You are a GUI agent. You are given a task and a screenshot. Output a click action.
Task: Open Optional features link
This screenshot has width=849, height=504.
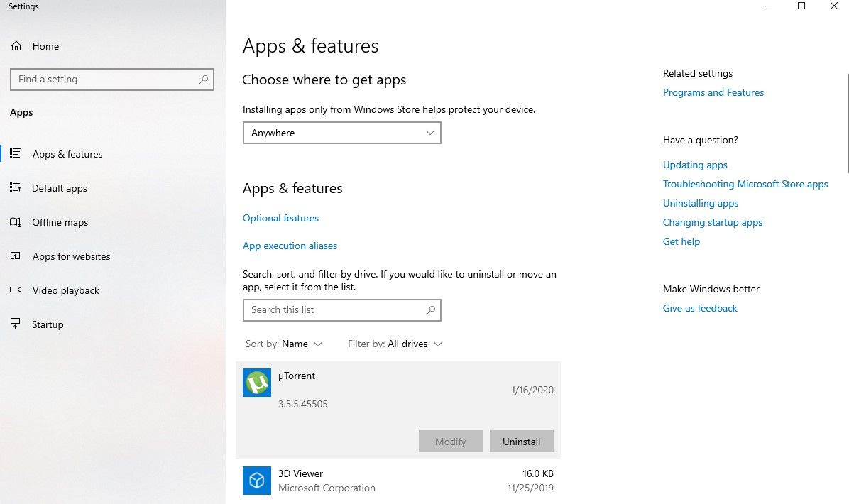tap(280, 218)
